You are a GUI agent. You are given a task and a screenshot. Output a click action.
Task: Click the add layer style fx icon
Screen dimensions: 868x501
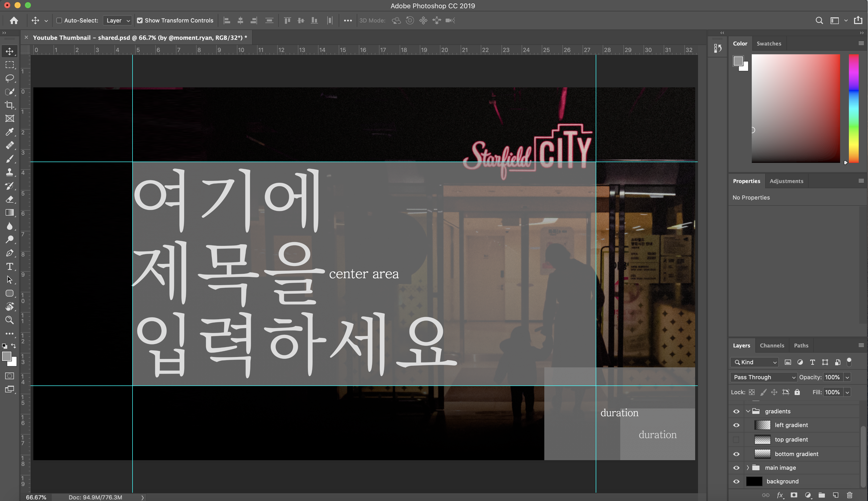780,495
